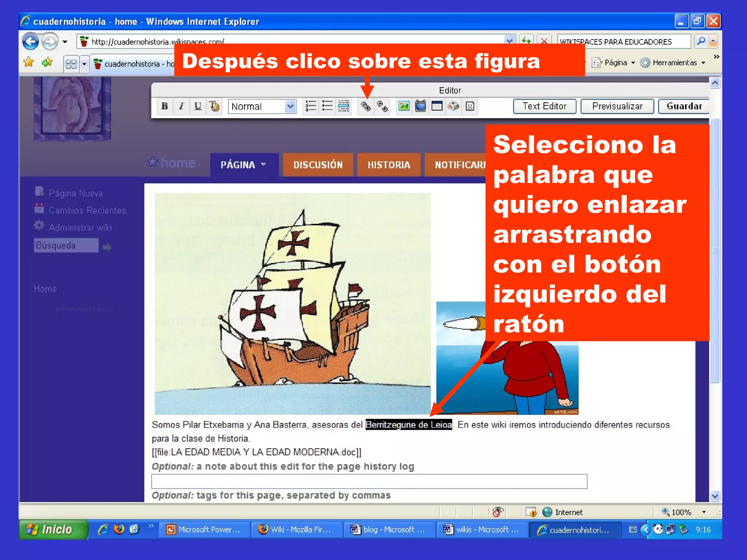
Task: Open the Herramientas menu
Action: [x=673, y=63]
